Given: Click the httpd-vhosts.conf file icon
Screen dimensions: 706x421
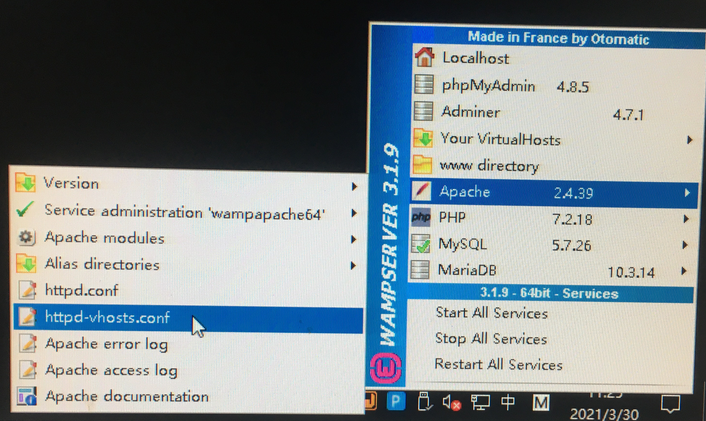Looking at the screenshot, I should point(26,318).
